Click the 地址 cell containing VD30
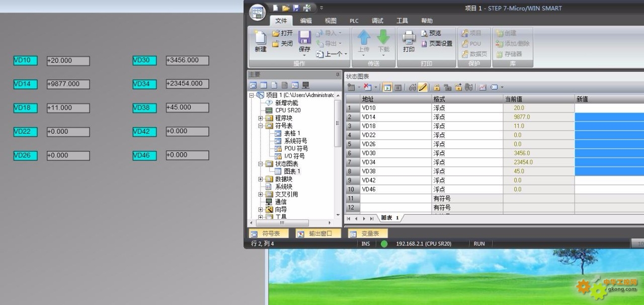This screenshot has height=305, width=644. pyautogui.click(x=396, y=153)
